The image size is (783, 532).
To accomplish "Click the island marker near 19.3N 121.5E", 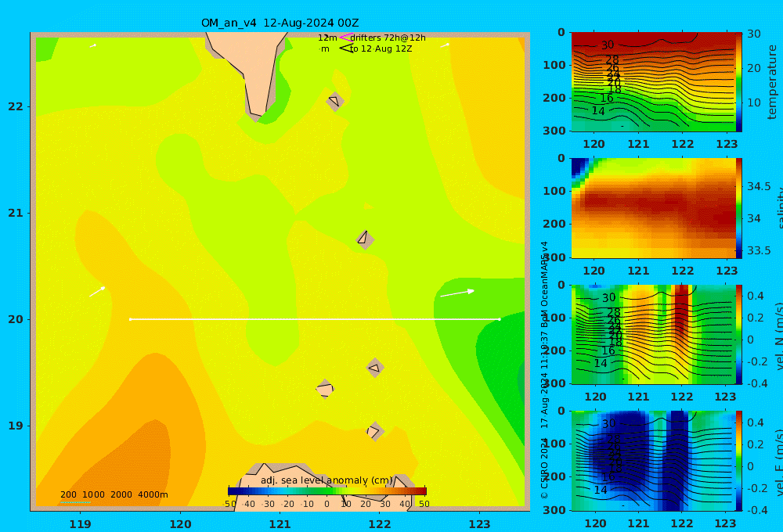I will tap(325, 389).
